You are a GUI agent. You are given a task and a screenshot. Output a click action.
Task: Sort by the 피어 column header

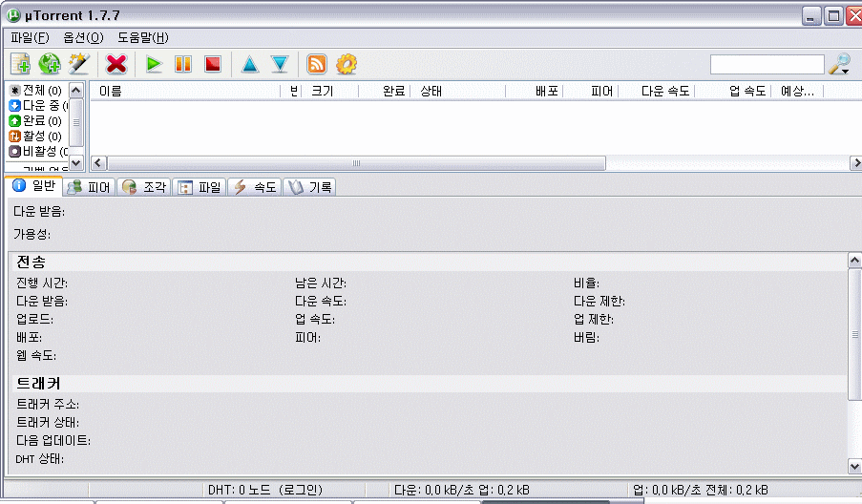tap(591, 92)
